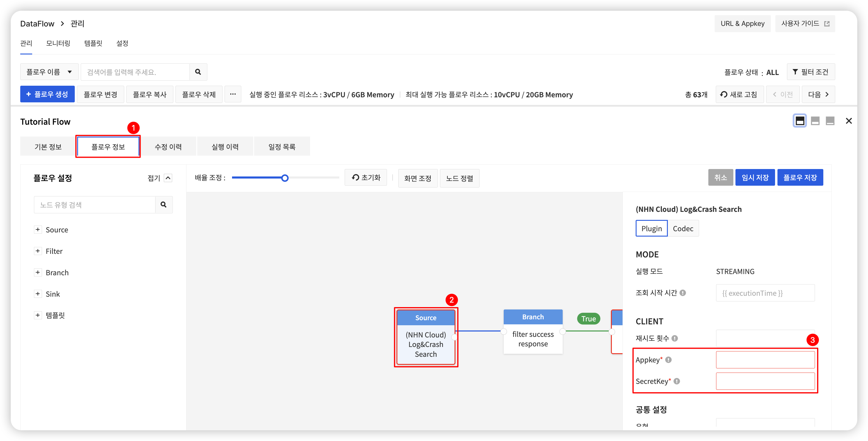This screenshot has height=441, width=868.
Task: Select the full-height panel layout icon
Action: (800, 121)
